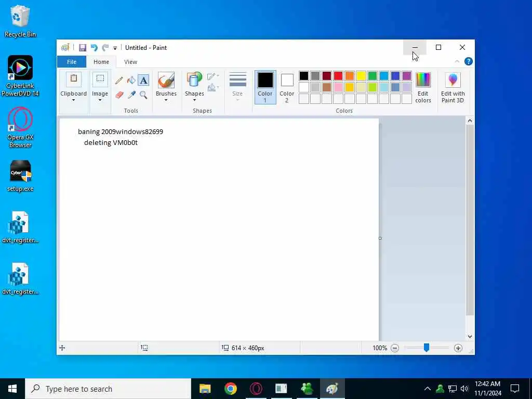The width and height of the screenshot is (532, 399).
Task: Select the Pencil tool
Action: [x=119, y=81]
